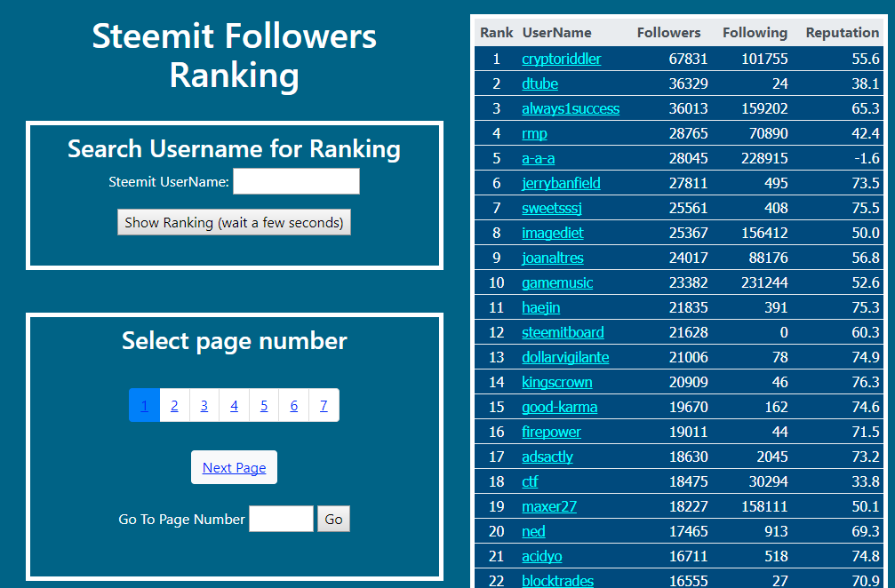Click the good-karma username link
895x588 pixels.
point(559,407)
